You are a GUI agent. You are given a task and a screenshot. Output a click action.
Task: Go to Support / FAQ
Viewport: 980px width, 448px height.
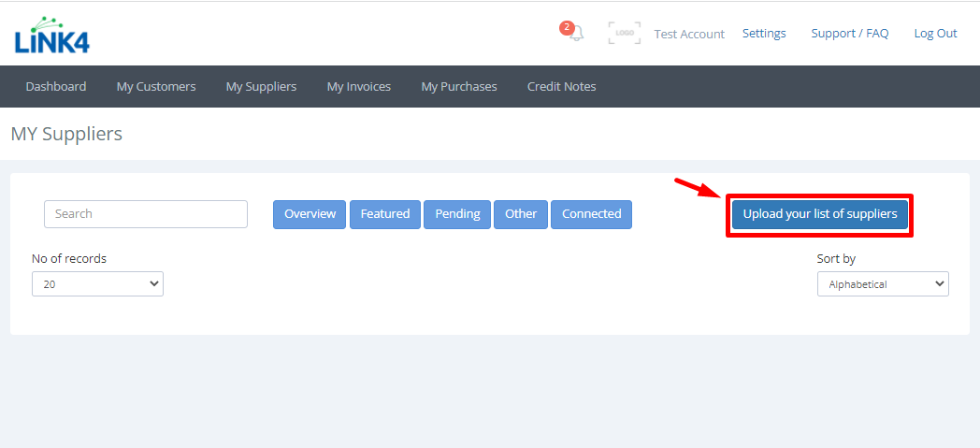[x=849, y=33]
